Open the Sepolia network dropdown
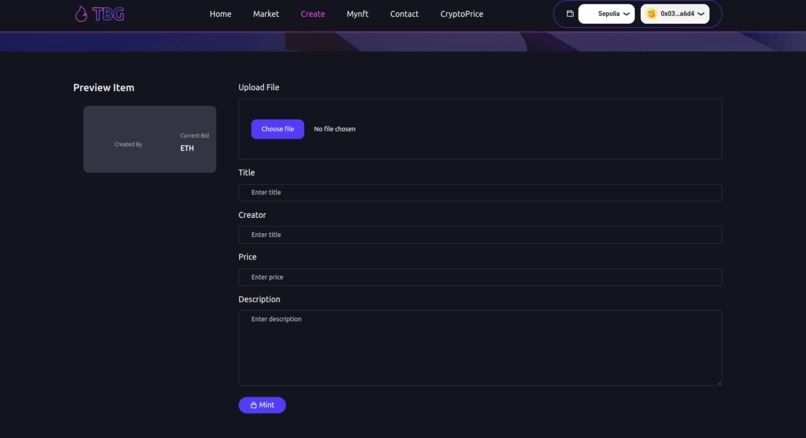 point(607,14)
